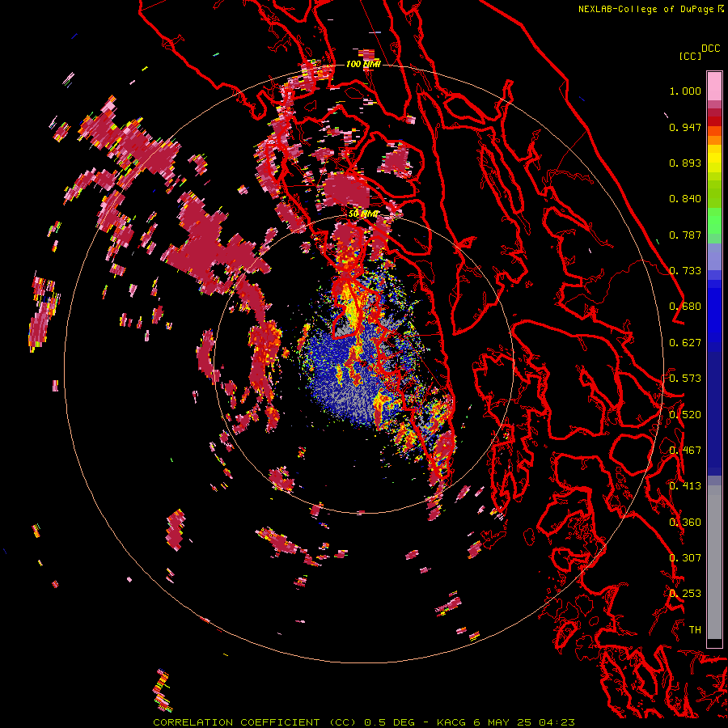Image resolution: width=728 pixels, height=728 pixels.
Task: Click the 50 NMI range ring label
Action: tap(363, 214)
